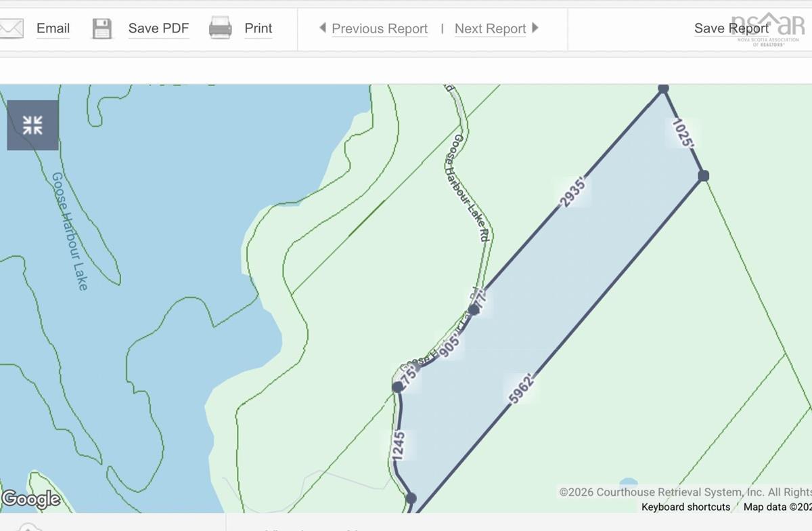Click the Save PDF floppy disk icon
The width and height of the screenshot is (812, 531).
(x=101, y=28)
